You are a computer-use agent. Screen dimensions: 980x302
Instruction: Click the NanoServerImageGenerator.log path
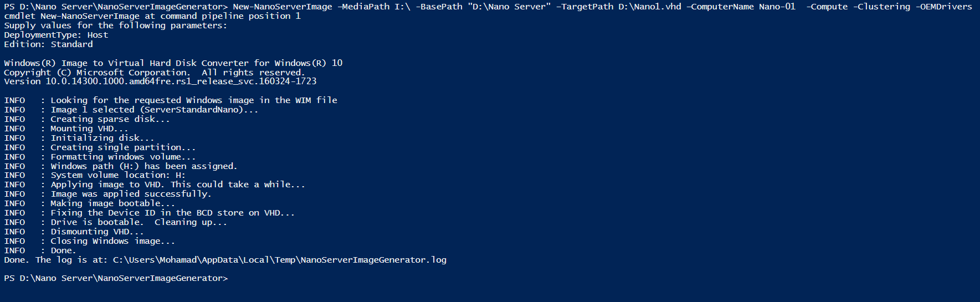pyautogui.click(x=280, y=260)
